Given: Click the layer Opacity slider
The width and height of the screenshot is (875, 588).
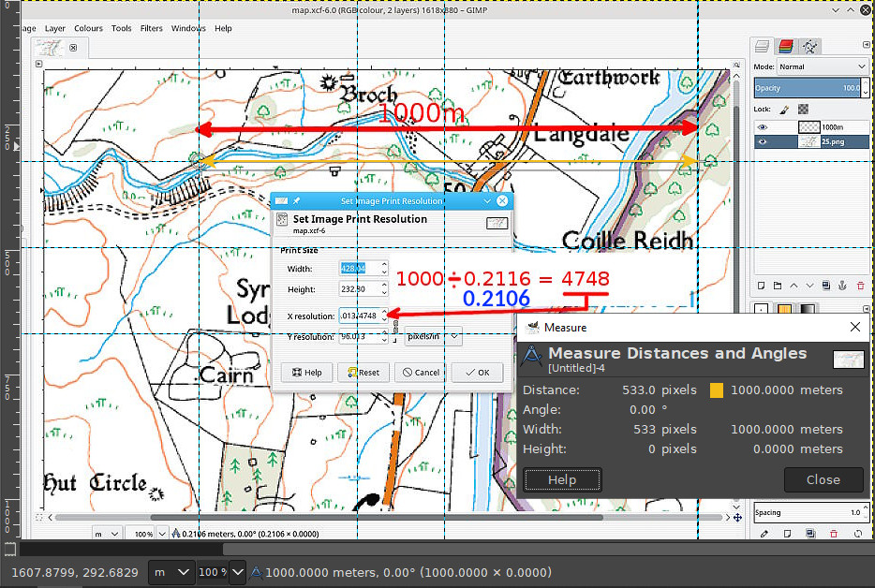Looking at the screenshot, I should click(807, 88).
